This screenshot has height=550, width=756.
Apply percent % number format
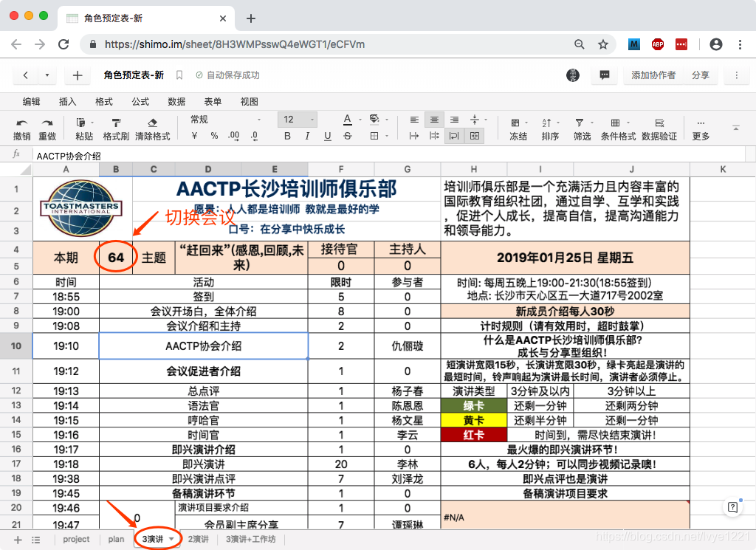pyautogui.click(x=214, y=136)
